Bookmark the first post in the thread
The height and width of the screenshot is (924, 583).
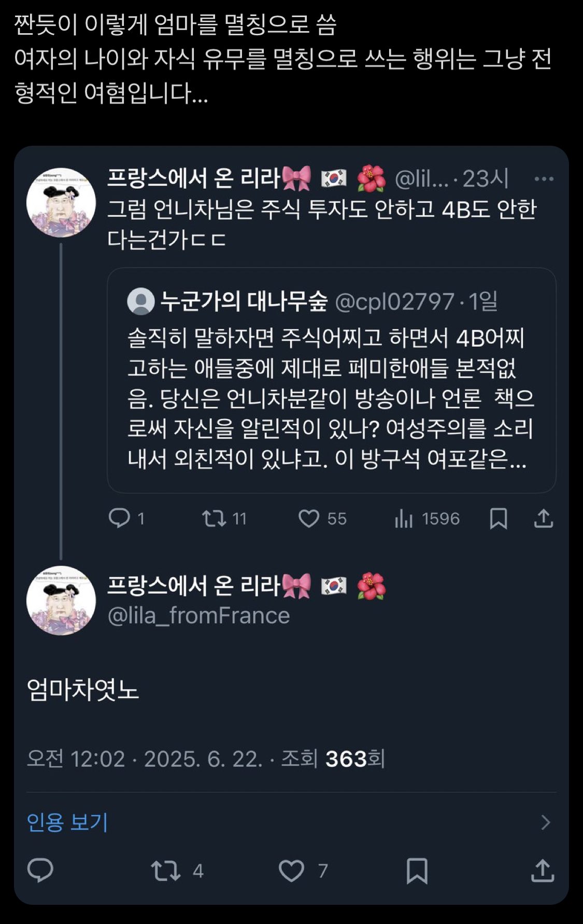pyautogui.click(x=498, y=518)
